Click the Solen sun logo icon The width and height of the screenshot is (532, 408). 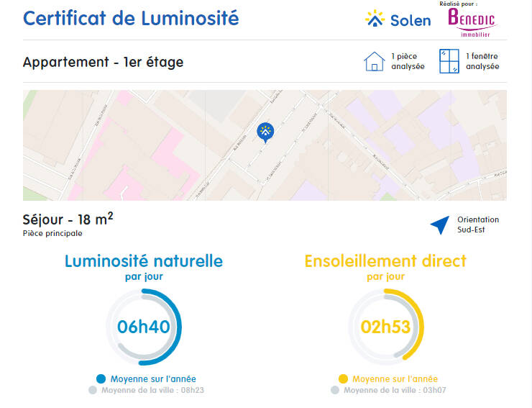[x=375, y=19]
